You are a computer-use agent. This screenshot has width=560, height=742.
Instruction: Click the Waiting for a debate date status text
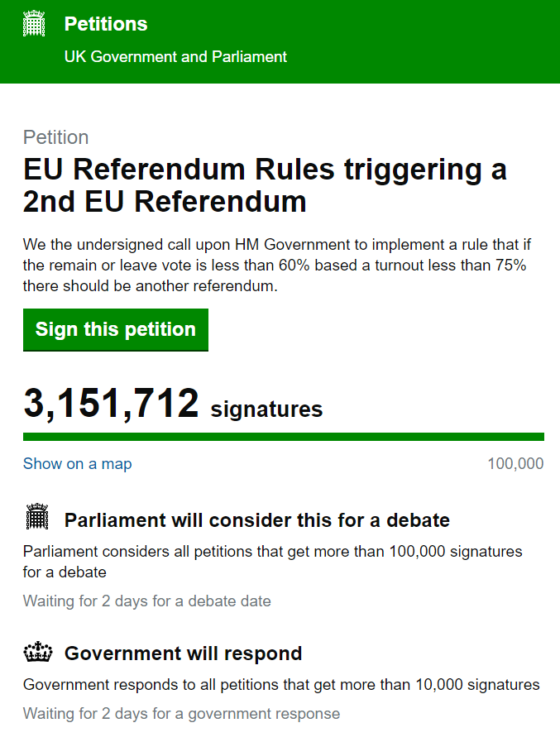[x=146, y=601]
